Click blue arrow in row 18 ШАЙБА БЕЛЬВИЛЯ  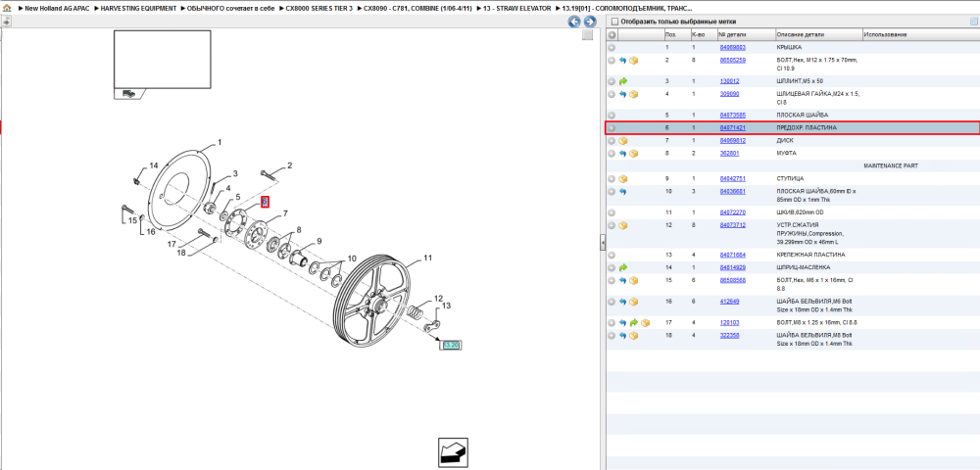pos(622,335)
